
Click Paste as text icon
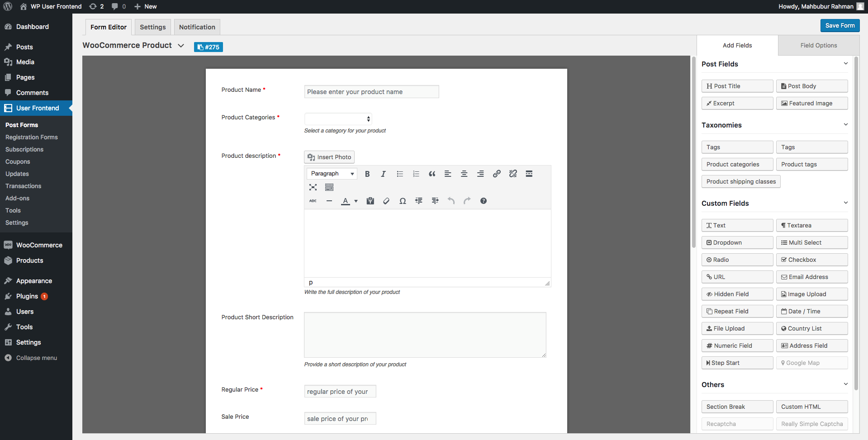tap(370, 201)
